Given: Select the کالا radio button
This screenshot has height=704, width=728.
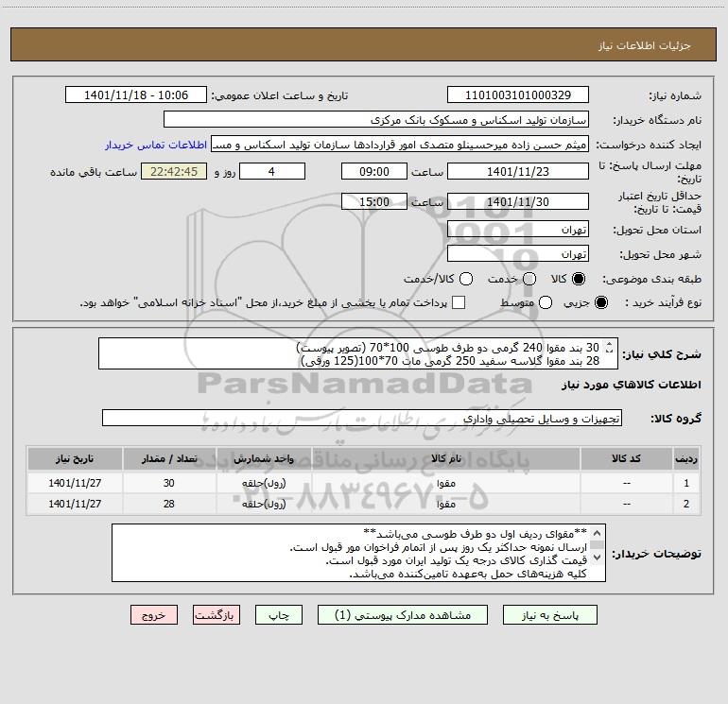Looking at the screenshot, I should [579, 279].
